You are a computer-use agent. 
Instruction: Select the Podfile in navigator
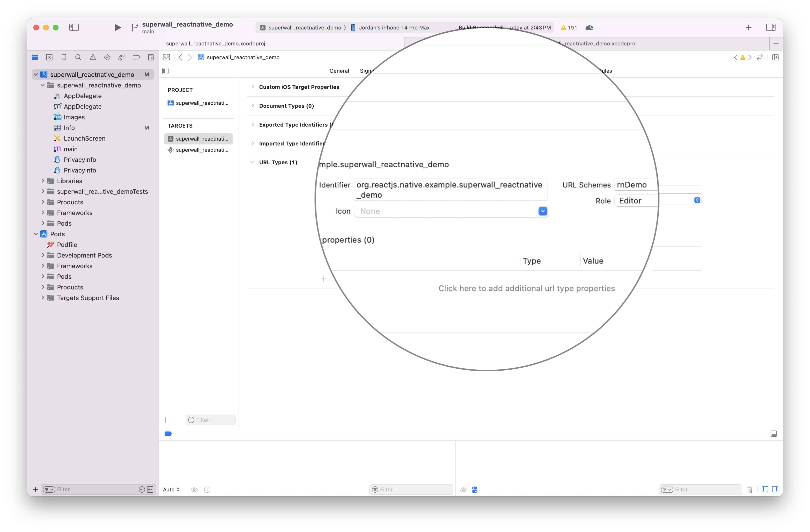(x=67, y=244)
